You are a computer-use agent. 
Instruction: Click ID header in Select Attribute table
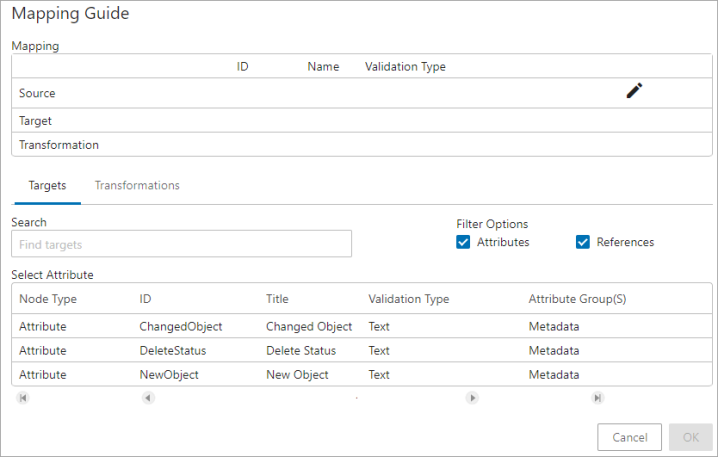[145, 299]
